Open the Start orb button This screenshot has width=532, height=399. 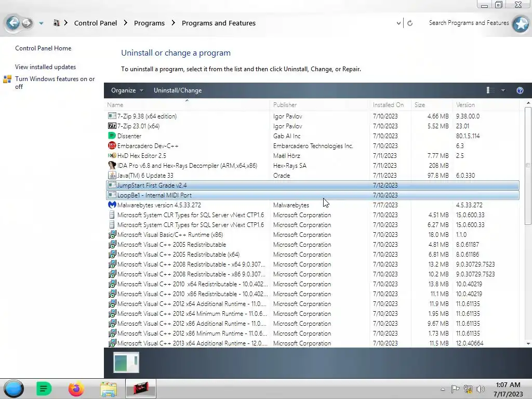point(14,389)
